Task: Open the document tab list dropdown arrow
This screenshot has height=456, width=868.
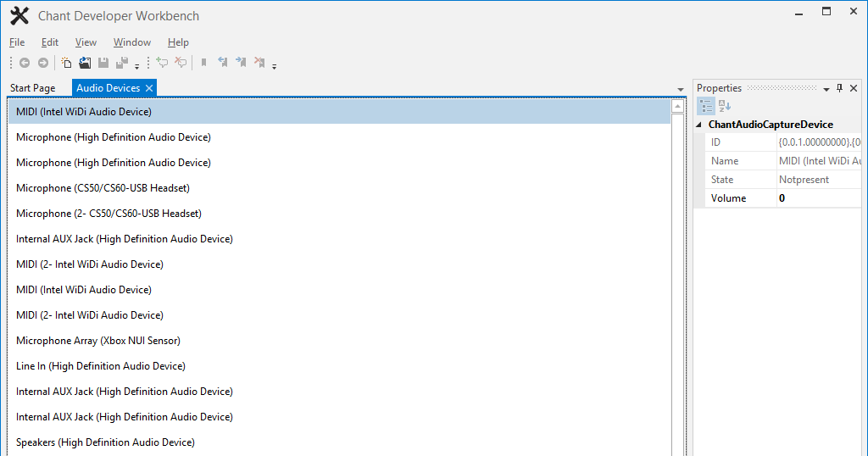Action: point(681,89)
